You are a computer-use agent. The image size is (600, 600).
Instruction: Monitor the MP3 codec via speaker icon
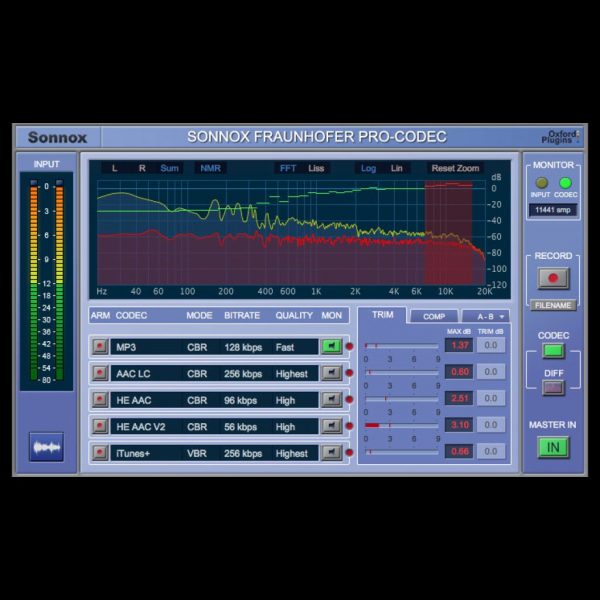point(331,346)
